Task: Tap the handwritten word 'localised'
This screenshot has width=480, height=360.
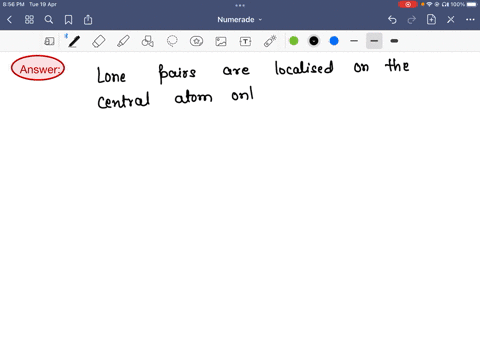Action: tap(304, 68)
